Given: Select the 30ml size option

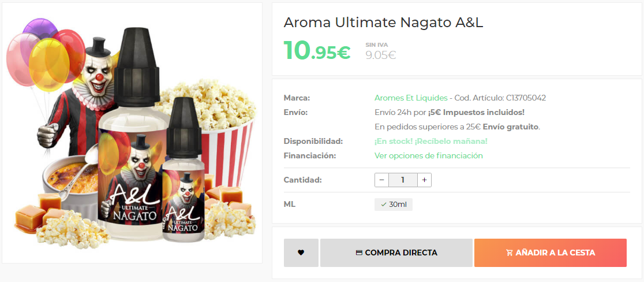Looking at the screenshot, I should pyautogui.click(x=394, y=205).
